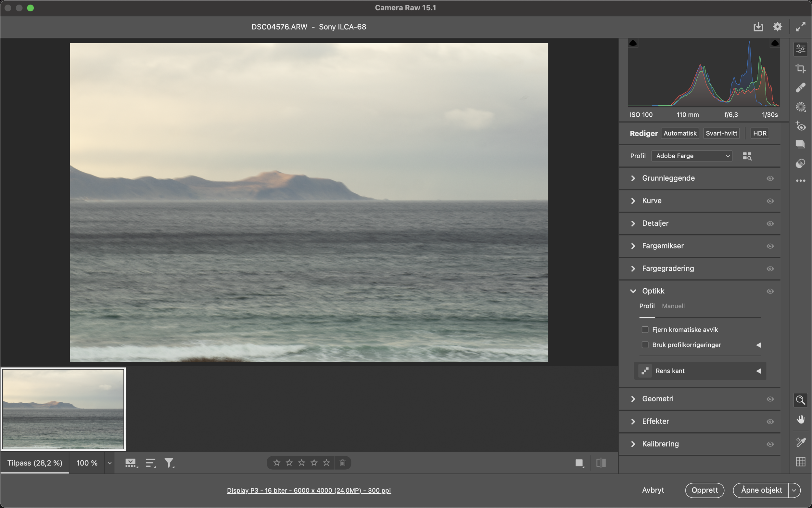
Task: Click the trash mark-for-deletion icon
Action: pyautogui.click(x=342, y=462)
